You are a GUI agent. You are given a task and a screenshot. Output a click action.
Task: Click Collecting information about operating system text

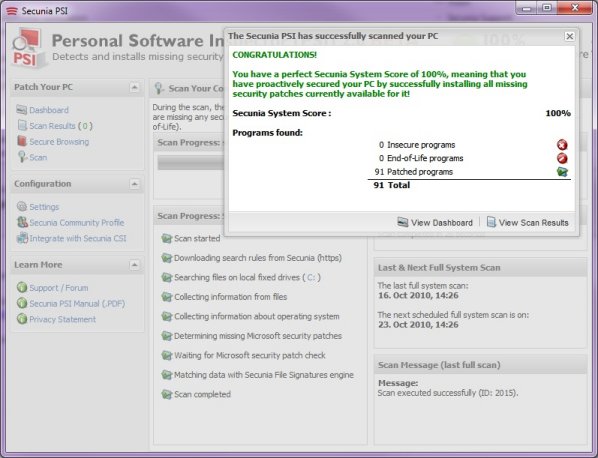257,317
